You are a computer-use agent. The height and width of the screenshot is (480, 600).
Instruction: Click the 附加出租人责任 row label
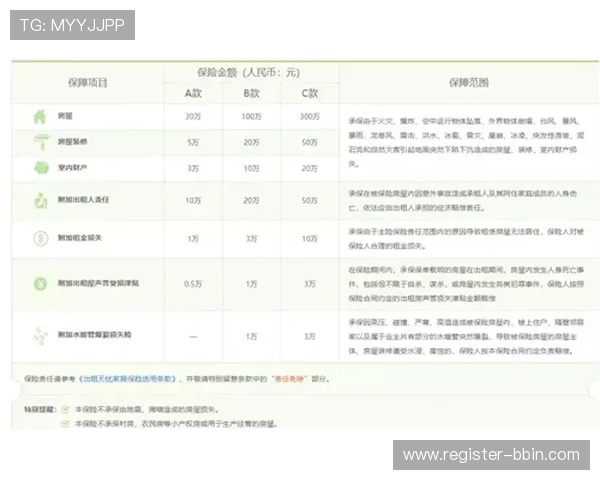(83, 200)
